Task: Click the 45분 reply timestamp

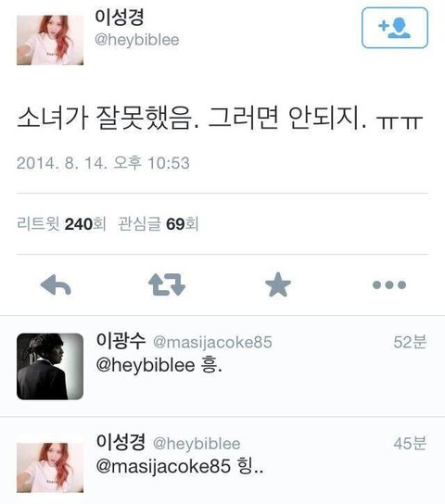Action: click(411, 443)
